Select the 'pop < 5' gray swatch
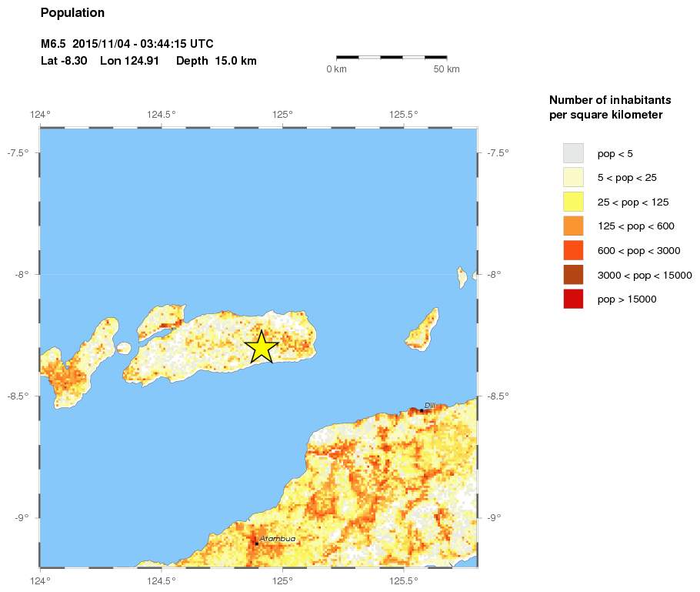Viewport: 700px width, 592px height. pos(573,153)
